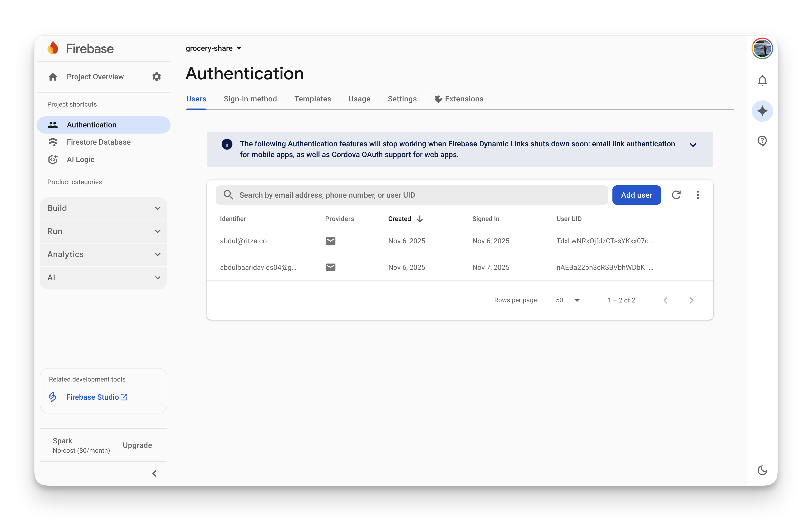Open AI Logic from sidebar

[80, 159]
